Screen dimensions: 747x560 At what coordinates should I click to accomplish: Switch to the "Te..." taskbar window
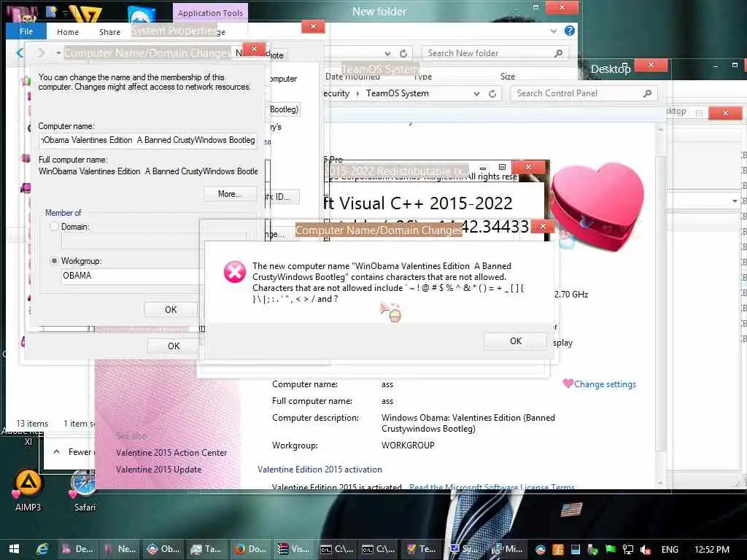coord(421,549)
